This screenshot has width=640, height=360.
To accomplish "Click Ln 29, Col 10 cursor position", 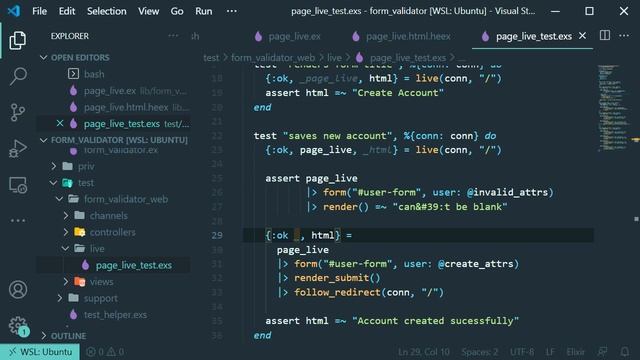I will (x=424, y=352).
